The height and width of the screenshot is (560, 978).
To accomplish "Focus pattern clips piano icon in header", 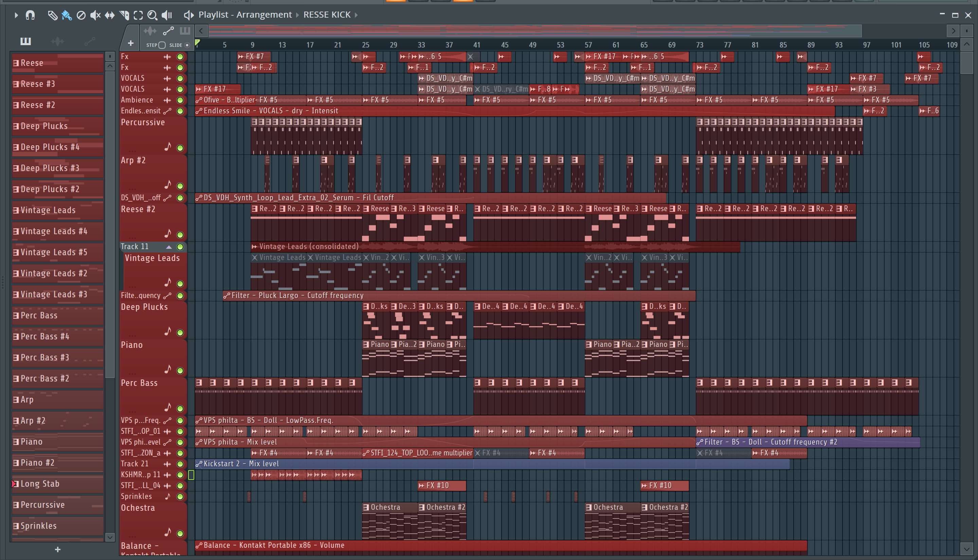I will tap(185, 31).
